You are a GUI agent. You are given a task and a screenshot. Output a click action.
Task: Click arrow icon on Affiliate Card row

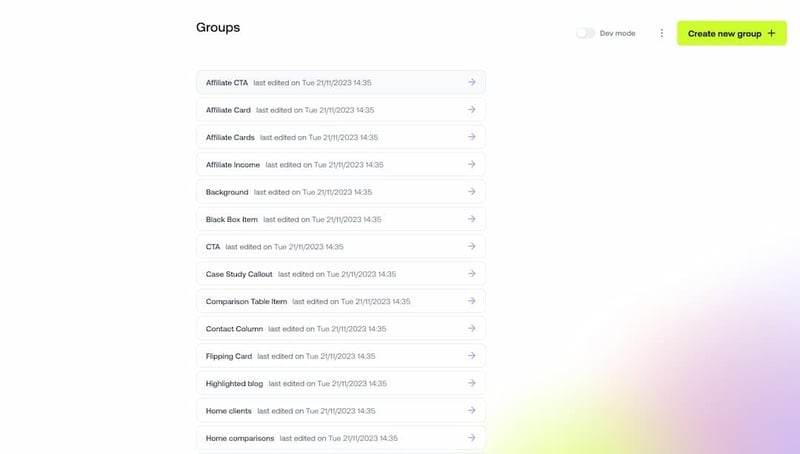471,110
